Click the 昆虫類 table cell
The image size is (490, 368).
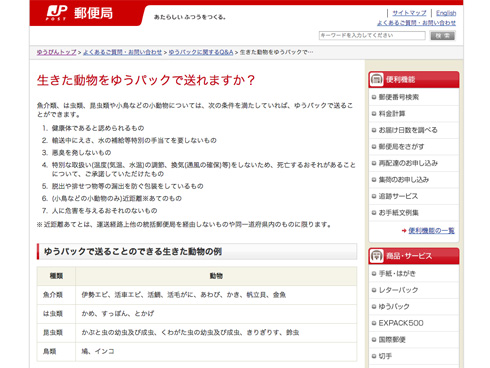click(56, 333)
